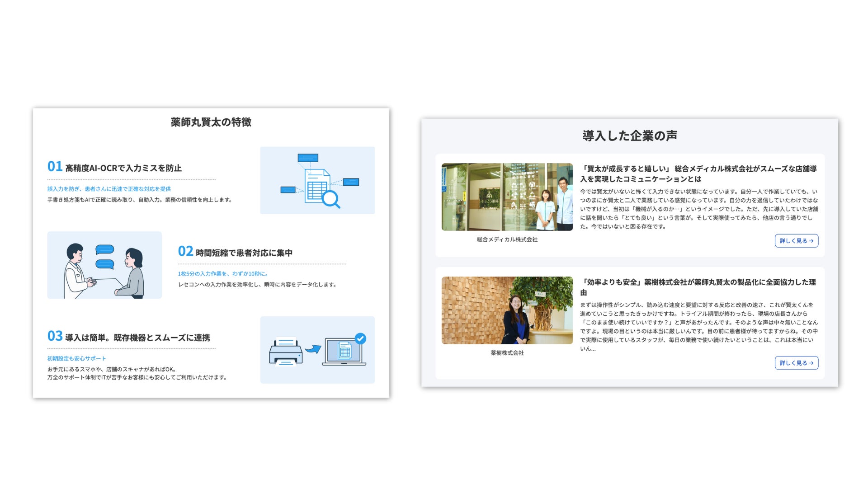Click the 総合メディカル株式会社 caption text

(x=507, y=239)
